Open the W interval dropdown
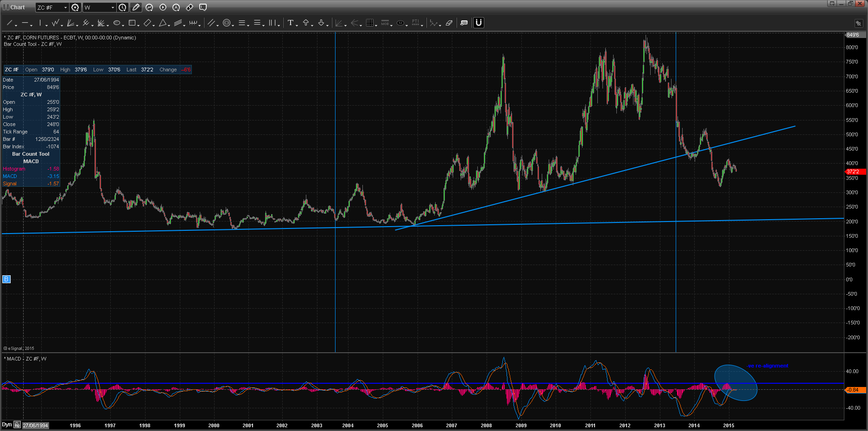This screenshot has width=868, height=431. point(113,7)
